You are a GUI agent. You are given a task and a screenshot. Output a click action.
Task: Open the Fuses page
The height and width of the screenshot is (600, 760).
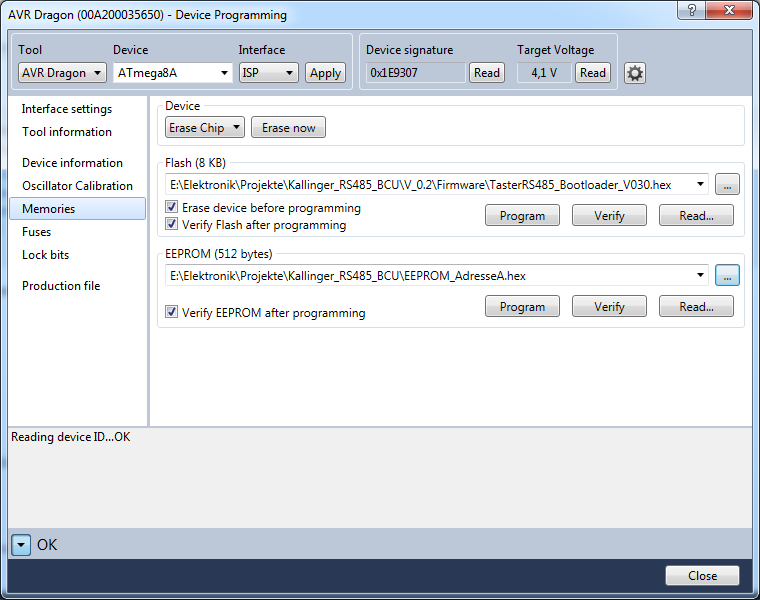[36, 232]
